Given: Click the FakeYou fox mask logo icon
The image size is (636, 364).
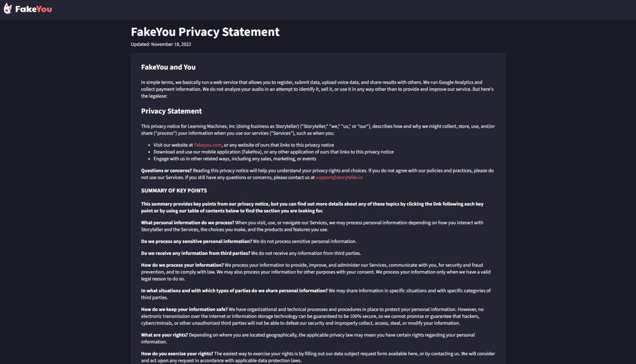Looking at the screenshot, I should (8, 9).
